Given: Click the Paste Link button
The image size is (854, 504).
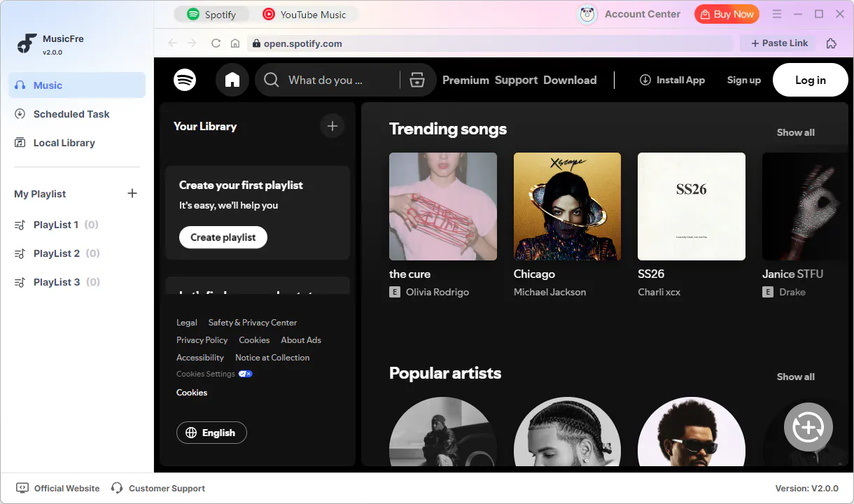Looking at the screenshot, I should pyautogui.click(x=779, y=43).
